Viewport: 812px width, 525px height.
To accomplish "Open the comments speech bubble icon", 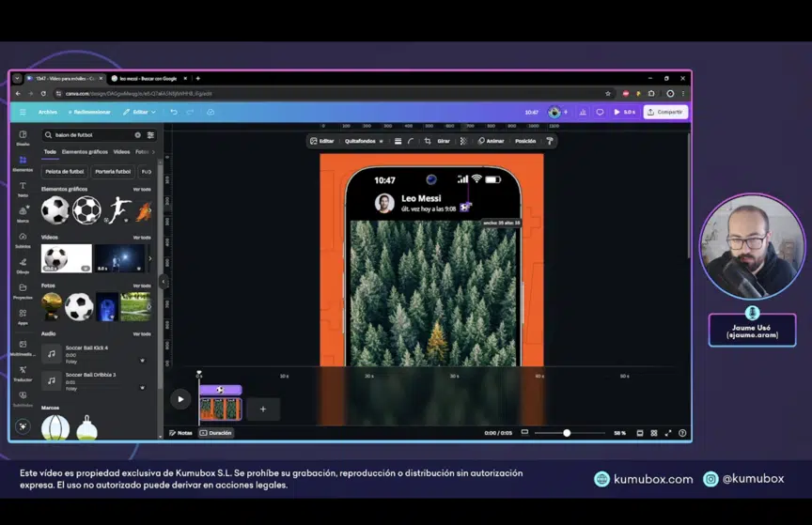I will click(600, 112).
